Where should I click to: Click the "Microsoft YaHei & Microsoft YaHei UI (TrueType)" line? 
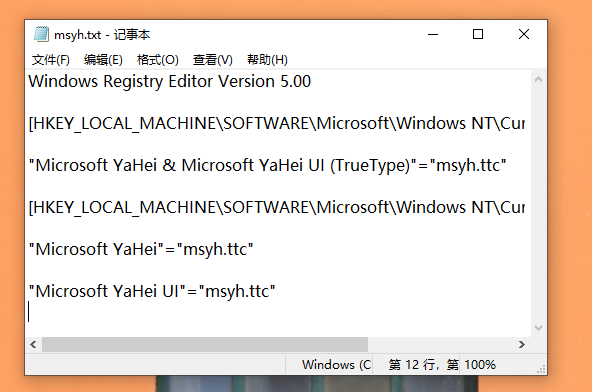click(x=267, y=165)
